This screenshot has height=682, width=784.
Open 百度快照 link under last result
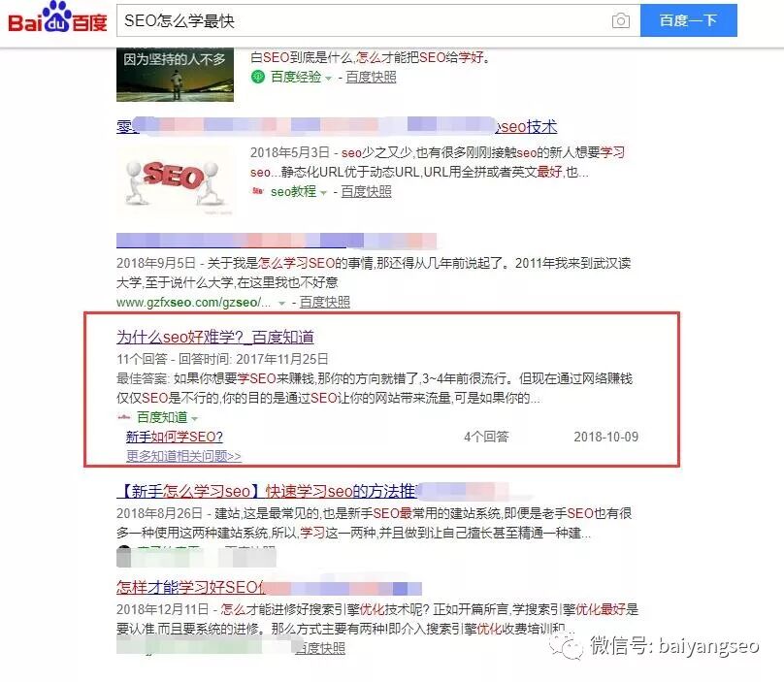pos(320,648)
